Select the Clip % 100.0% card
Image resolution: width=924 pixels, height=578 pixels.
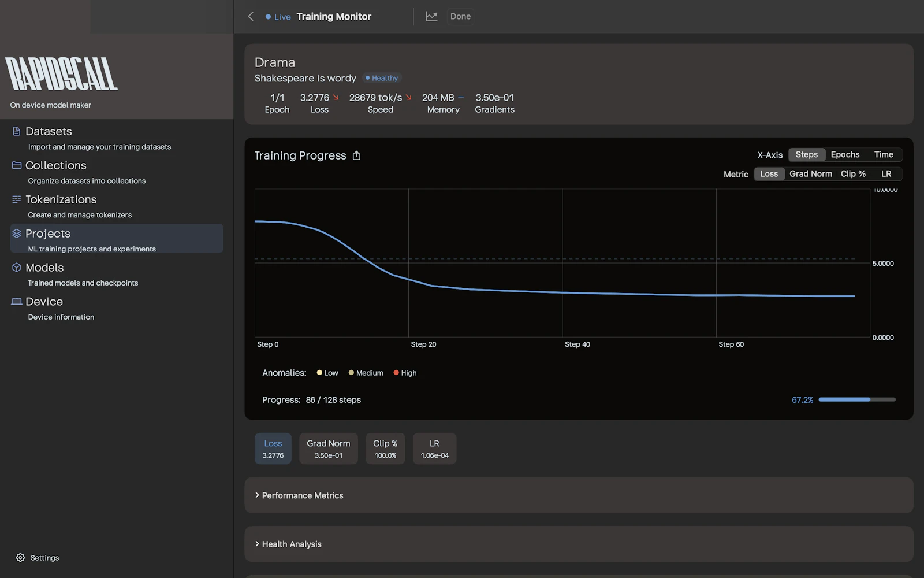point(385,449)
